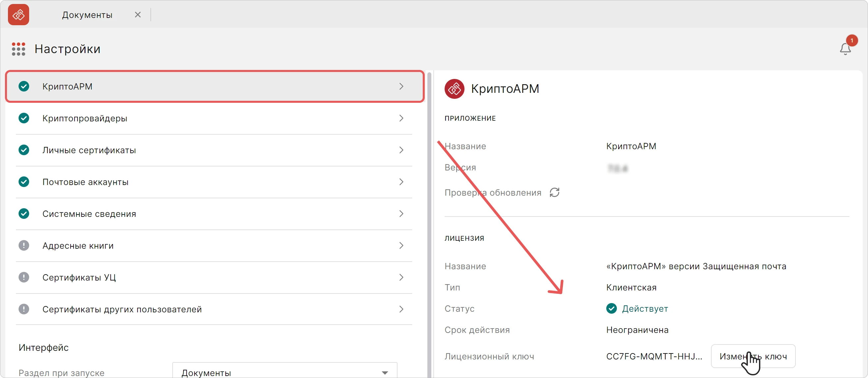Open the nine-dot apps grid menu
The image size is (868, 378).
[x=19, y=49]
